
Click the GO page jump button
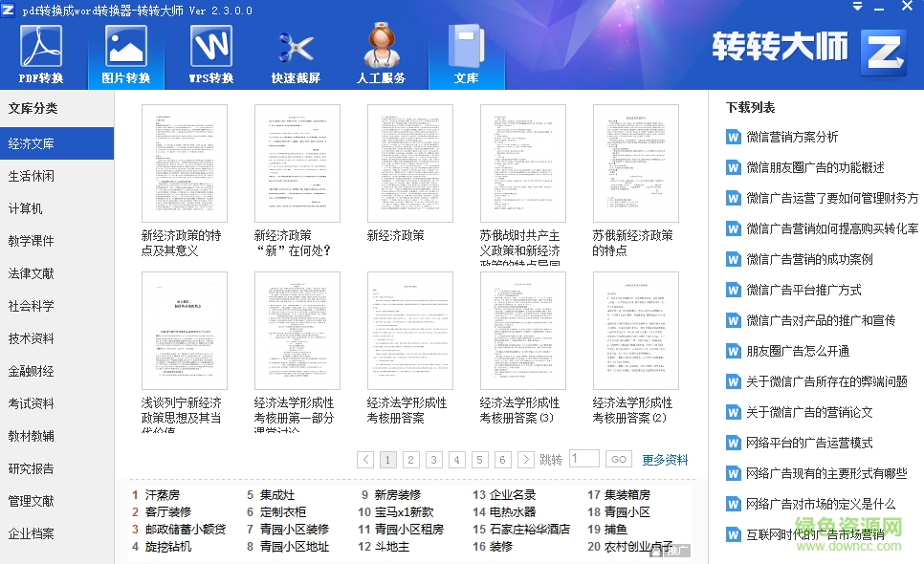(618, 459)
